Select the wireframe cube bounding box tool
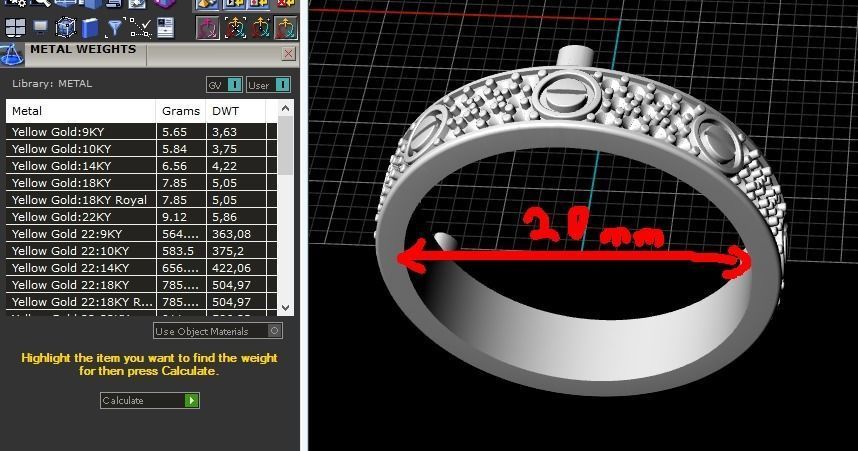The width and height of the screenshot is (858, 451). [x=66, y=27]
